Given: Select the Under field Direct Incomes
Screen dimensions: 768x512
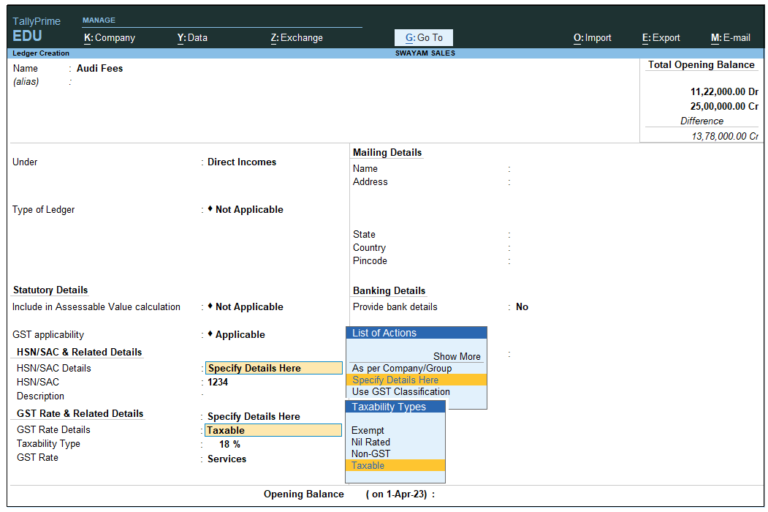Looking at the screenshot, I should pos(241,162).
